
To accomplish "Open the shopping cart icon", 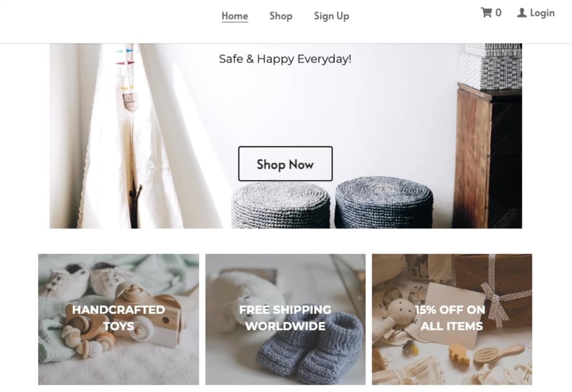I will coord(486,12).
